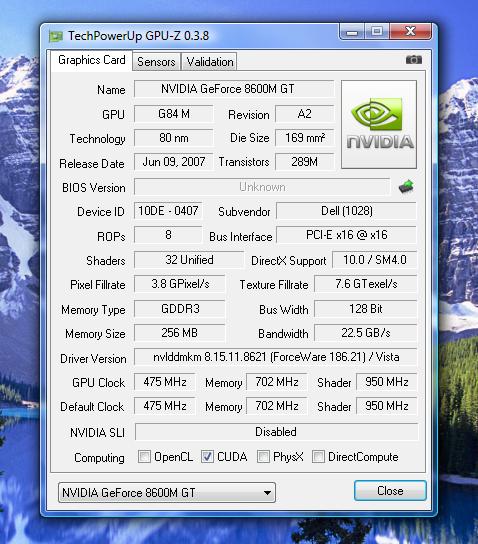Click the GPU-Z title bar app icon
Screen dimensions: 478x544
point(56,36)
